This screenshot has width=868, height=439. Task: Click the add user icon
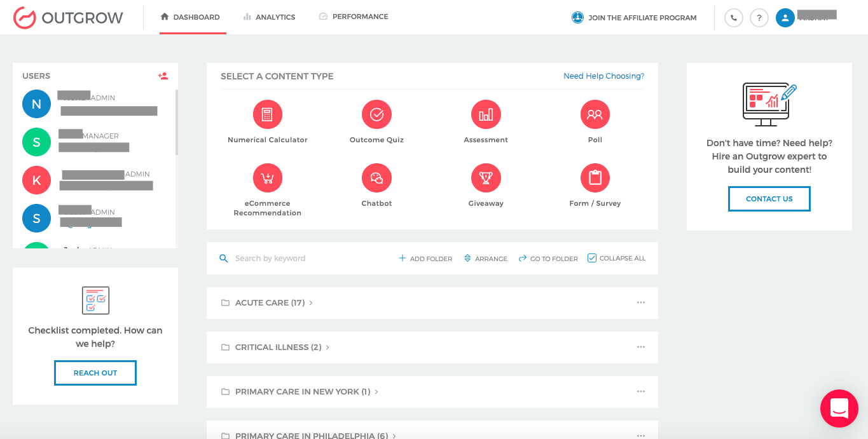click(163, 76)
